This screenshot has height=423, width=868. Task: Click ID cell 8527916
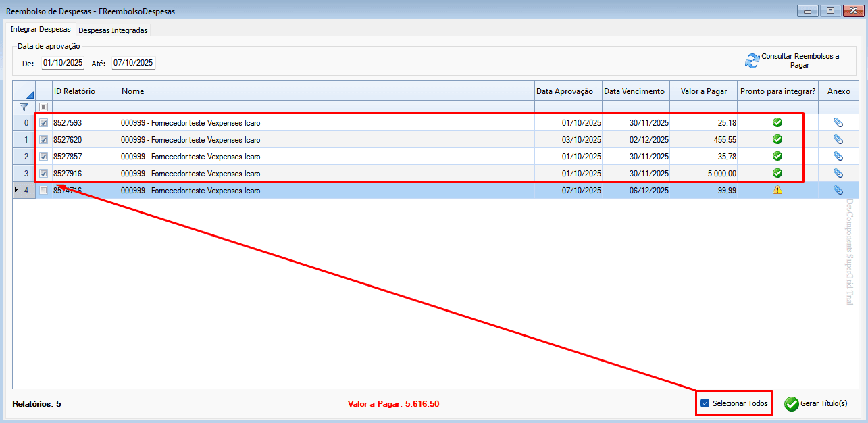click(86, 174)
